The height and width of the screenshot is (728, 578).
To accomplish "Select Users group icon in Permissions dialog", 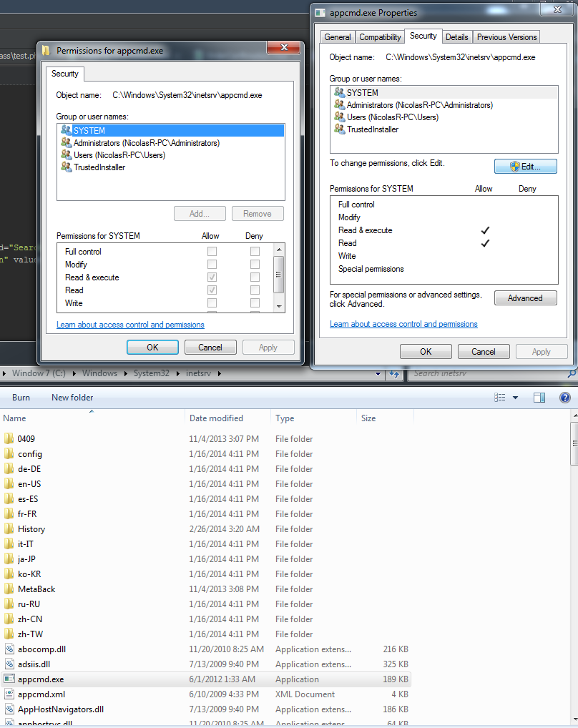I will (67, 154).
